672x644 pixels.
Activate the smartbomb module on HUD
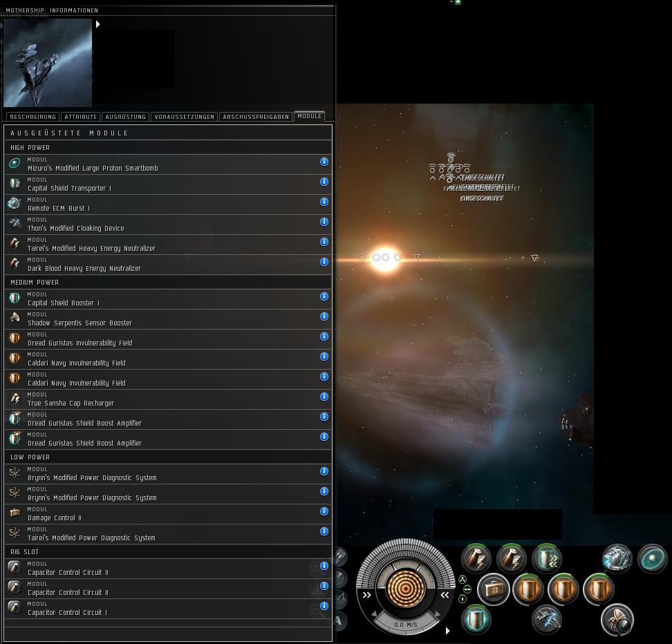click(x=652, y=558)
